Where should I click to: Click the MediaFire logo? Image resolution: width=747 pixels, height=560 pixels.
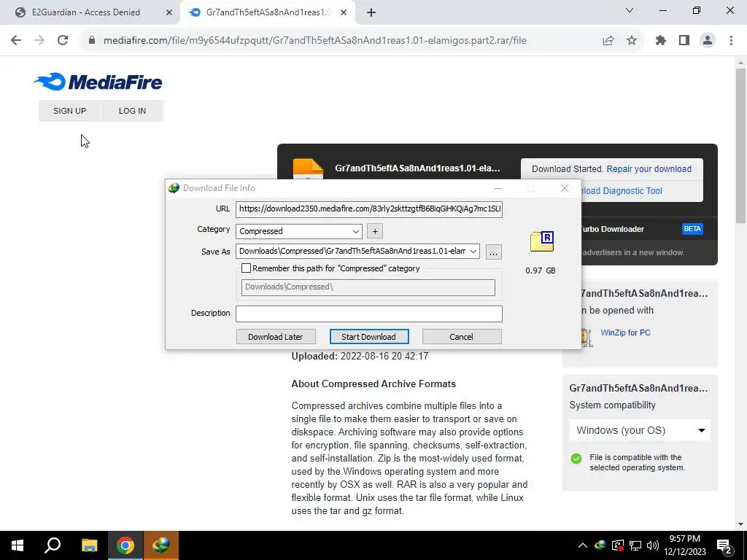[98, 82]
